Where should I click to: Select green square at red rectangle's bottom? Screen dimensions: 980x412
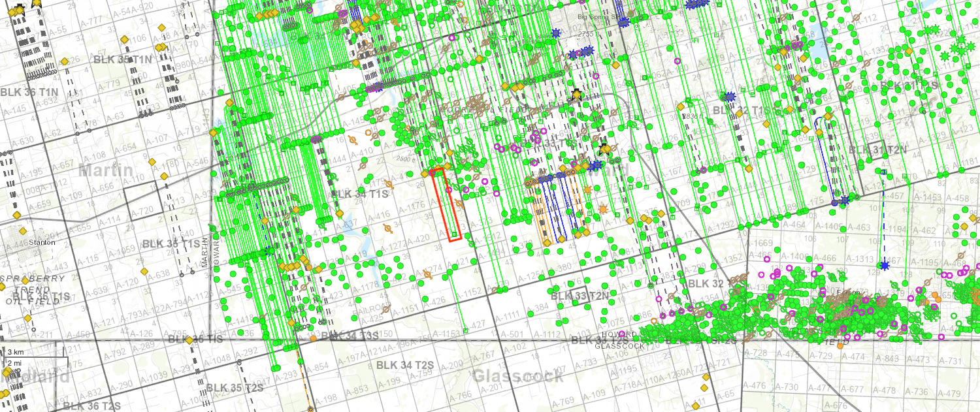pyautogui.click(x=454, y=234)
